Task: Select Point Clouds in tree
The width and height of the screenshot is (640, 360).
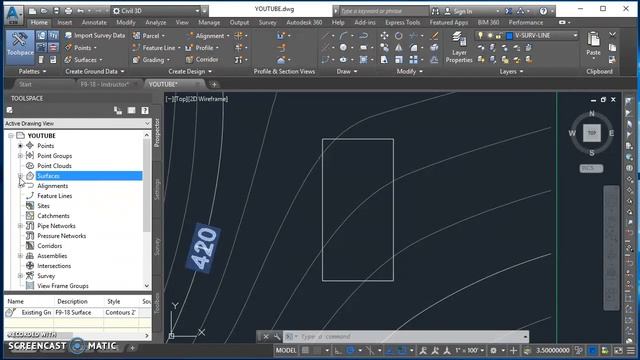Action: pyautogui.click(x=54, y=166)
